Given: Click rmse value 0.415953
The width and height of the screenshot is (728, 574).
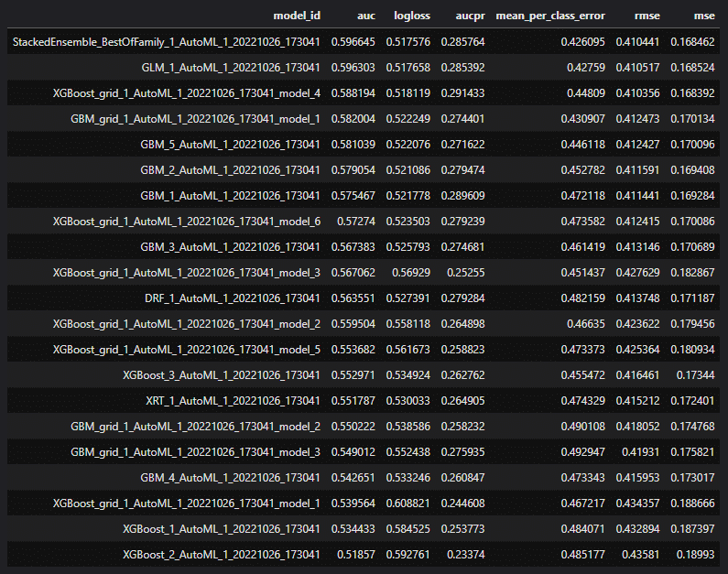Looking at the screenshot, I should (638, 478).
